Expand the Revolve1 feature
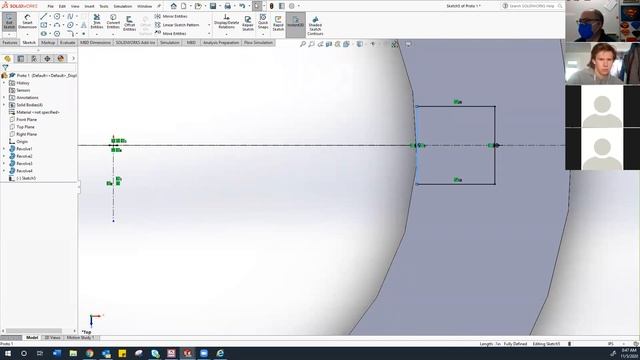The height and width of the screenshot is (360, 640). [4, 149]
